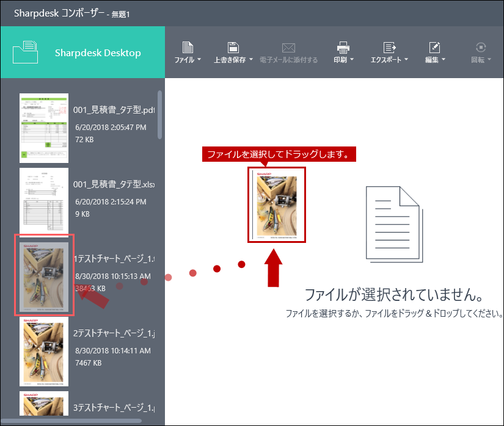Click the 7467 KB file size
The height and width of the screenshot is (426, 504).
pyautogui.click(x=88, y=363)
